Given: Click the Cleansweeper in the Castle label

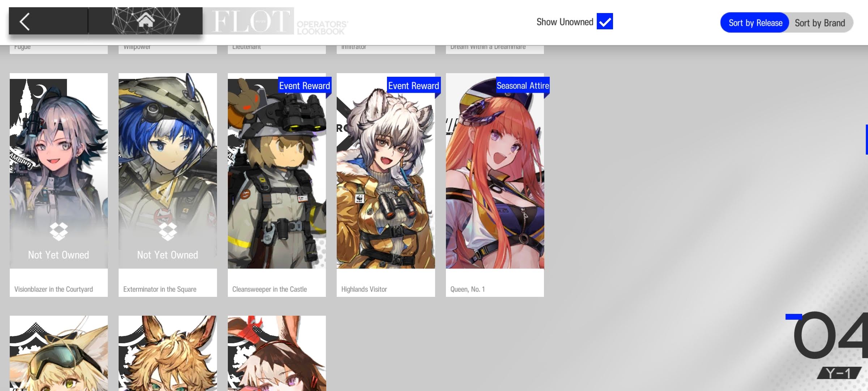Looking at the screenshot, I should tap(269, 289).
